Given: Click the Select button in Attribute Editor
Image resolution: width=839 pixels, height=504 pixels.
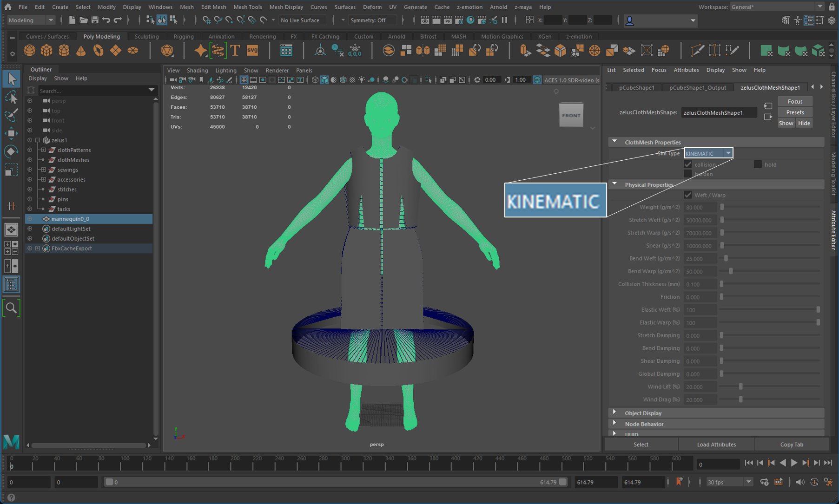Looking at the screenshot, I should [641, 445].
